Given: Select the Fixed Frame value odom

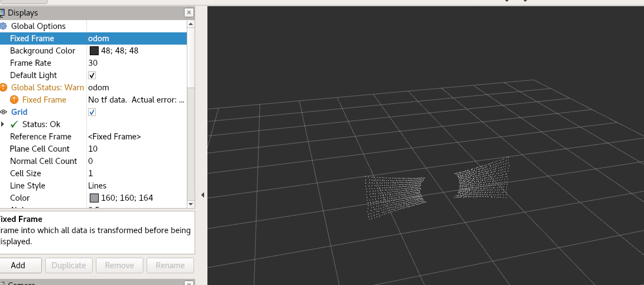Looking at the screenshot, I should [99, 38].
